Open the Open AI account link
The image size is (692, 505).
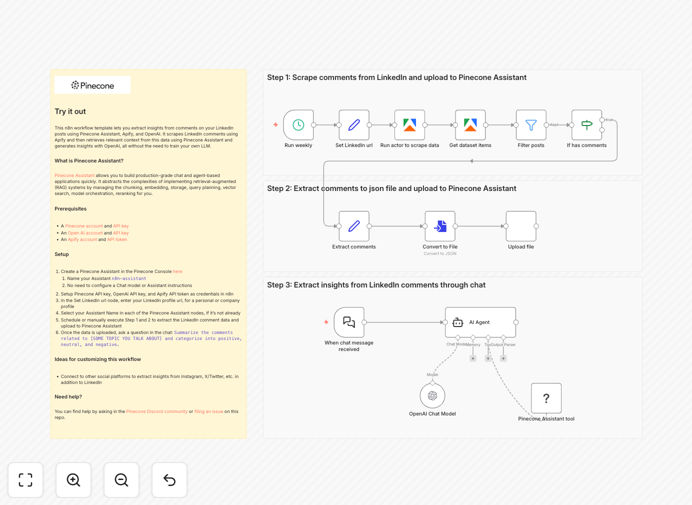pyautogui.click(x=85, y=233)
